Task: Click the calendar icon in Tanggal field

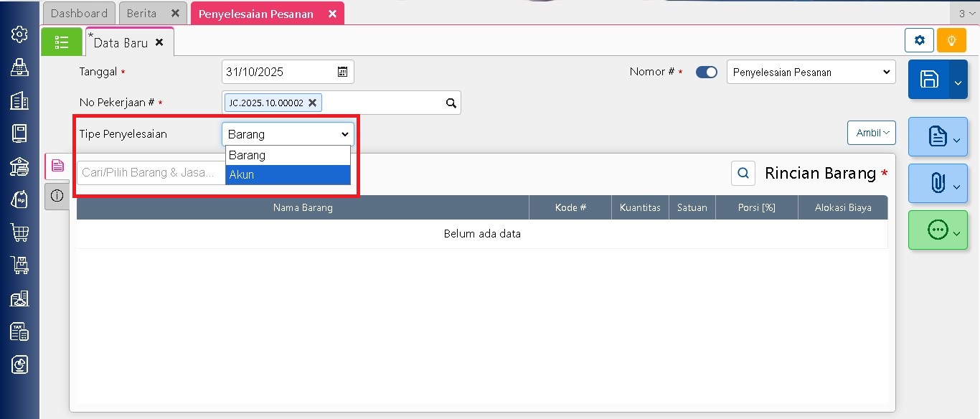Action: tap(343, 72)
